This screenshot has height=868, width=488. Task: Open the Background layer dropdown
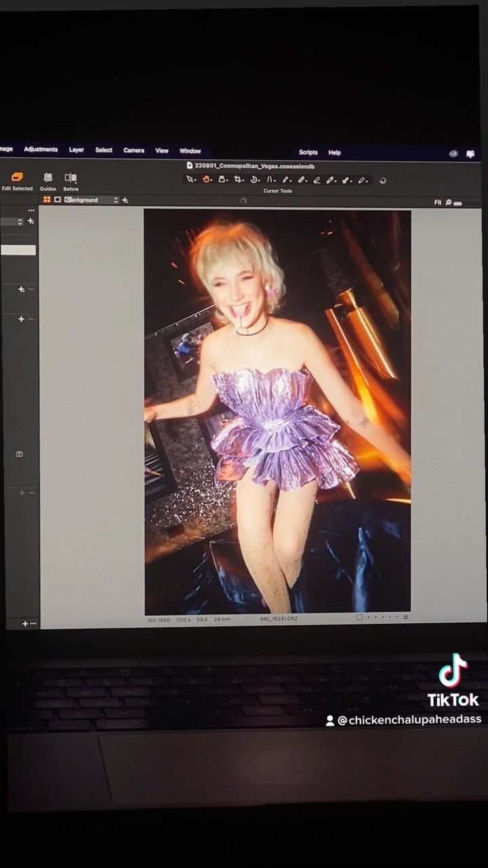pyautogui.click(x=91, y=200)
